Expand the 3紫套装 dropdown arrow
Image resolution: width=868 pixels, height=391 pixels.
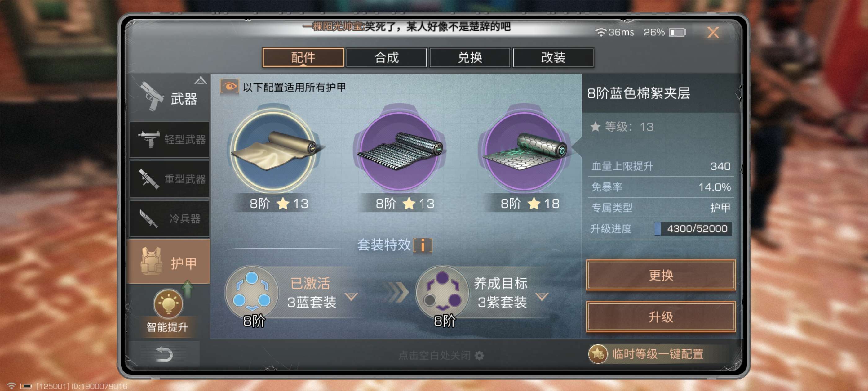coord(542,296)
